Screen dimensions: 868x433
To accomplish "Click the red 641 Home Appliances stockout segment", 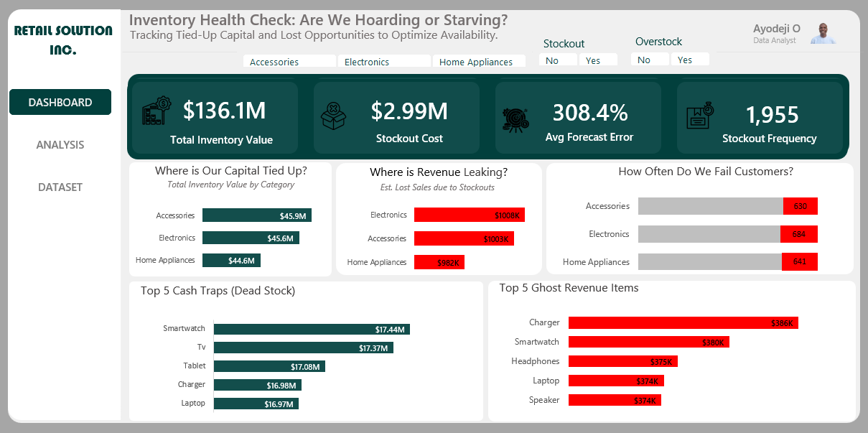I will point(800,262).
